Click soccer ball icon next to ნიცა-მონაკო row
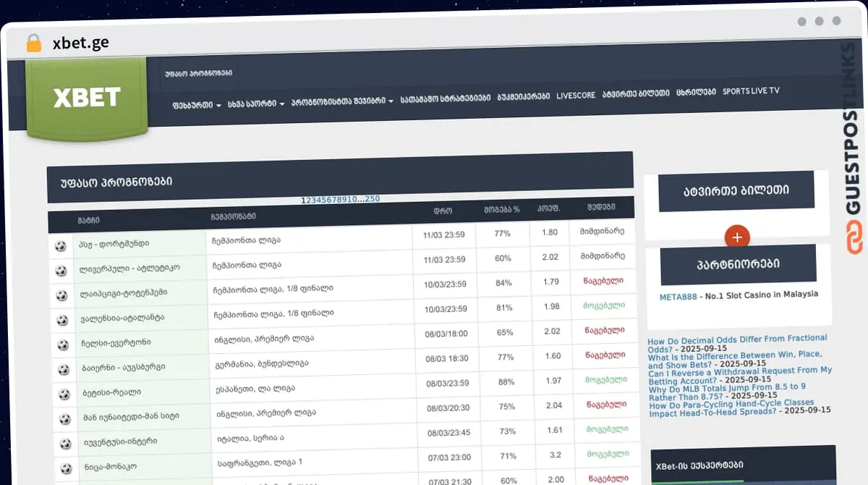This screenshot has width=868, height=485. (65, 467)
